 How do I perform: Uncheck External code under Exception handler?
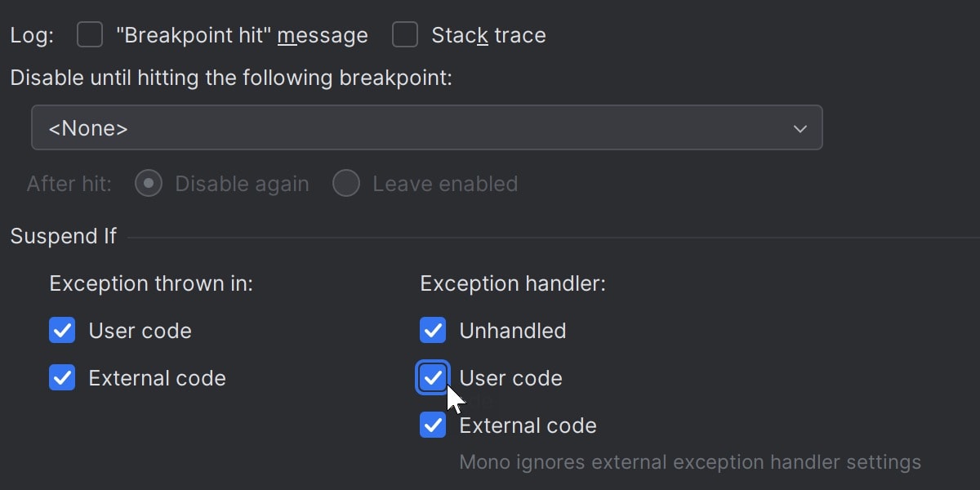[433, 425]
